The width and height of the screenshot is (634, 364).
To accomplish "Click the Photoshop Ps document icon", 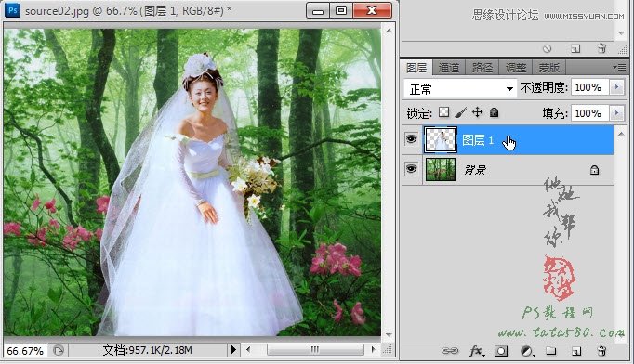I will (12, 9).
